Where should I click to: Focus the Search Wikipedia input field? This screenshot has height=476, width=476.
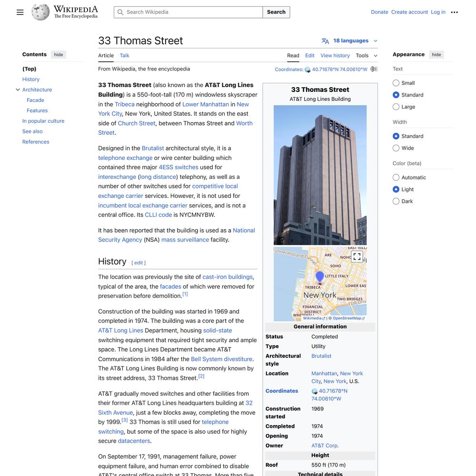188,12
